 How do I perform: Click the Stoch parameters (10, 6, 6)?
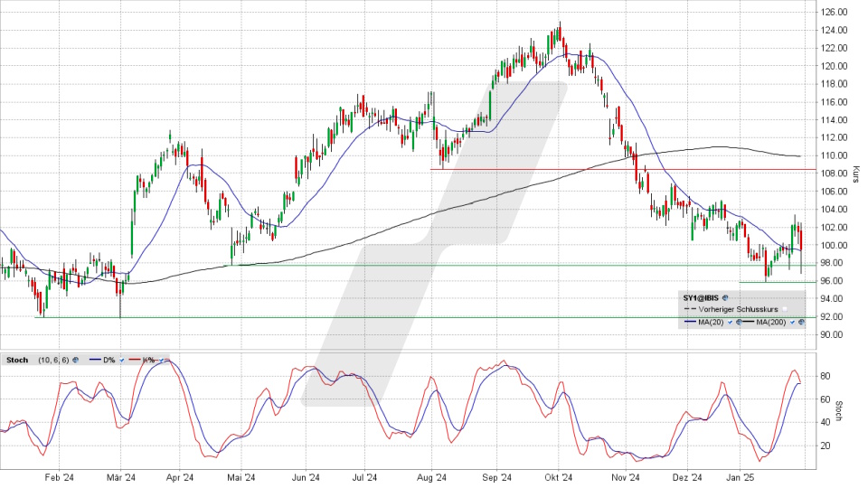pyautogui.click(x=53, y=361)
